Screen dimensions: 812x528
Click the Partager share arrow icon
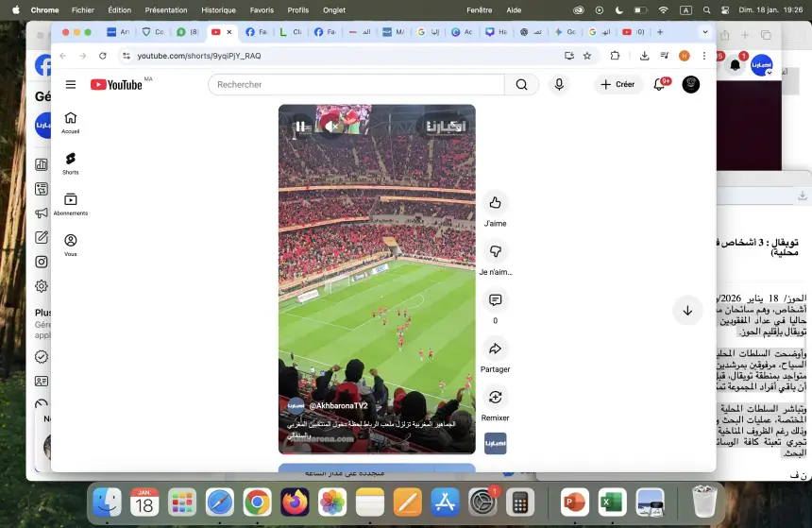(495, 349)
